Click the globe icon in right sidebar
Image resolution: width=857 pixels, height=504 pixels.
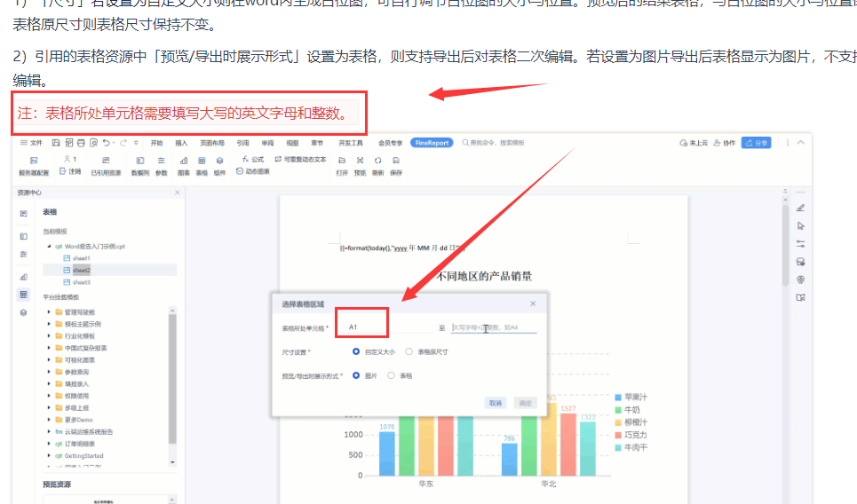(x=801, y=280)
